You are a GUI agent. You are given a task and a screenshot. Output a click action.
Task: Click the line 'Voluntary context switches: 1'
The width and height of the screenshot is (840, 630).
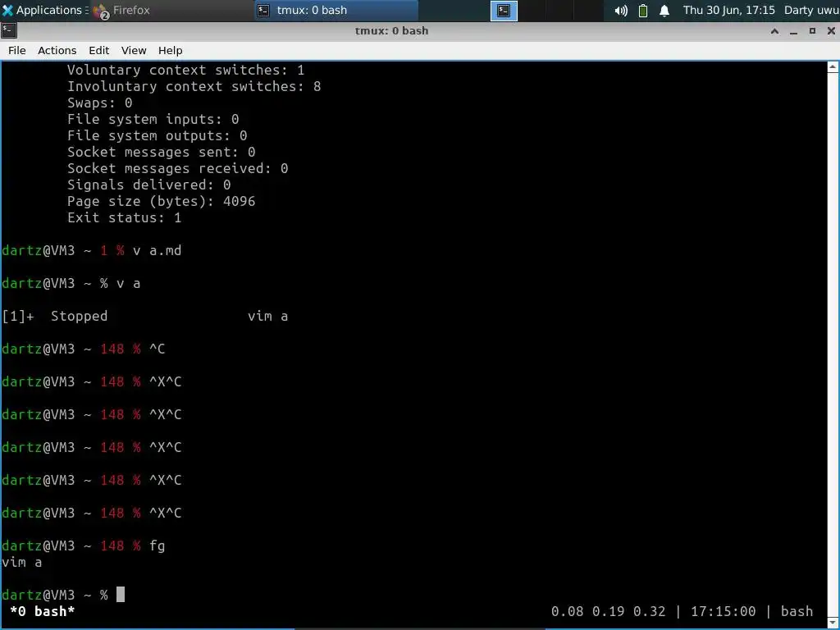coord(186,71)
